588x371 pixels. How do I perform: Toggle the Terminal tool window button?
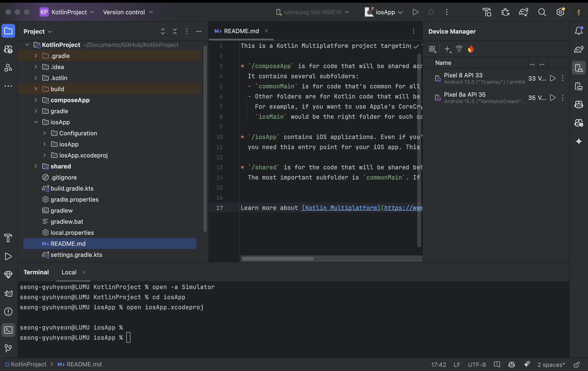(x=8, y=330)
